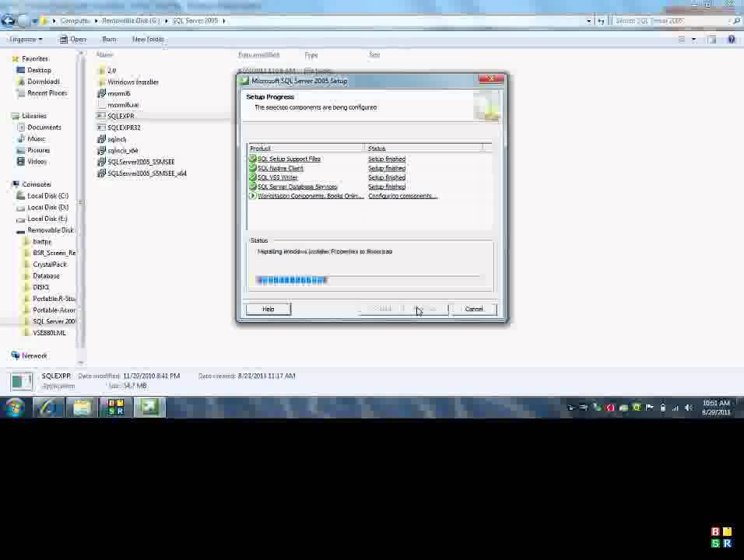Image resolution: width=744 pixels, height=560 pixels.
Task: Open Windows Explorer taskbar icon
Action: click(x=82, y=408)
